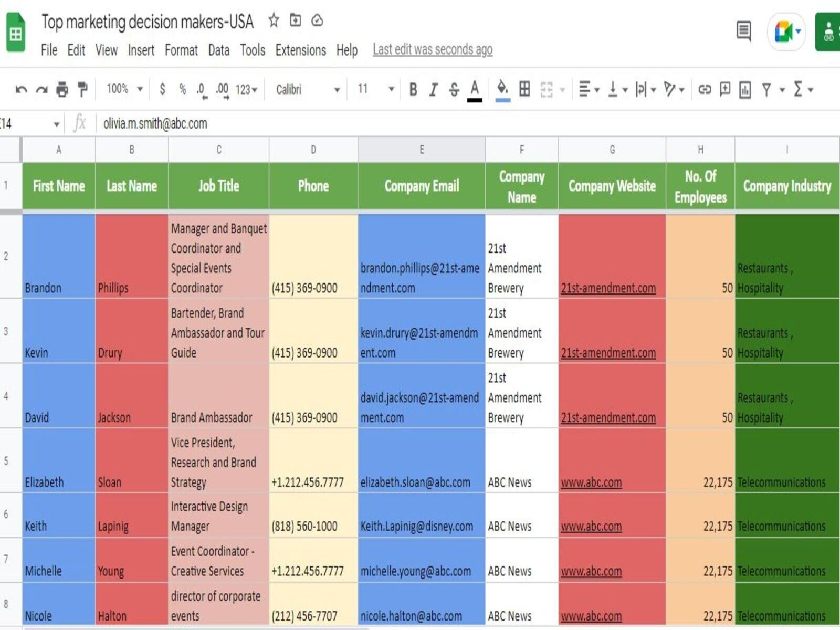Select the paint format roller
Viewport: 840px width, 630px height.
82,90
